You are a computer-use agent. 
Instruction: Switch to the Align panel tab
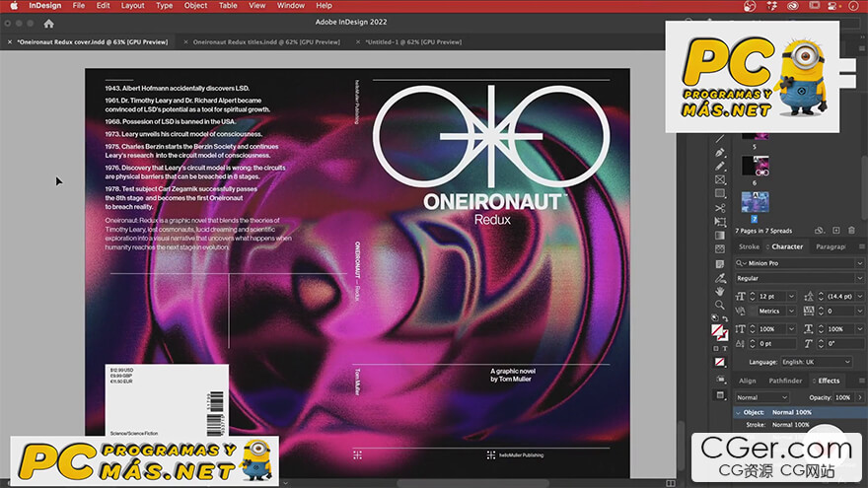[x=748, y=381]
